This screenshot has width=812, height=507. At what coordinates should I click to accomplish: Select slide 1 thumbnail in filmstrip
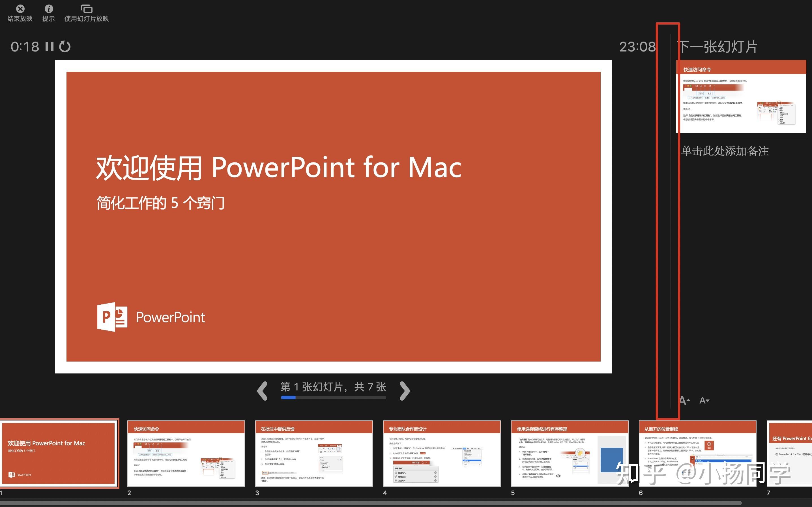tap(59, 453)
